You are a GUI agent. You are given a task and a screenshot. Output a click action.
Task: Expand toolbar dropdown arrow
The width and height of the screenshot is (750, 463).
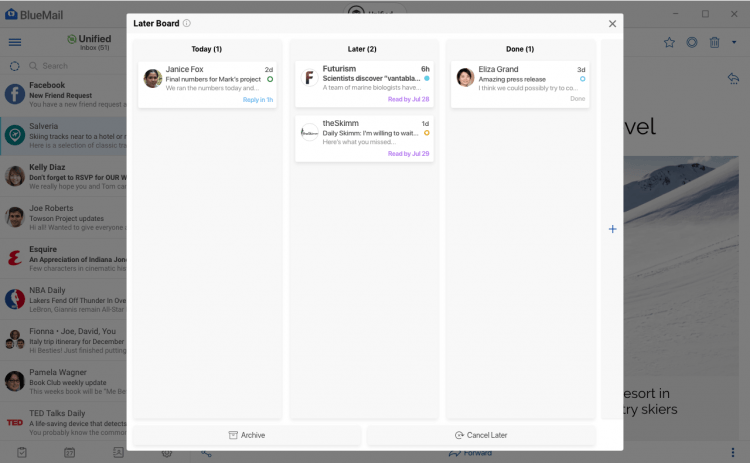(734, 43)
